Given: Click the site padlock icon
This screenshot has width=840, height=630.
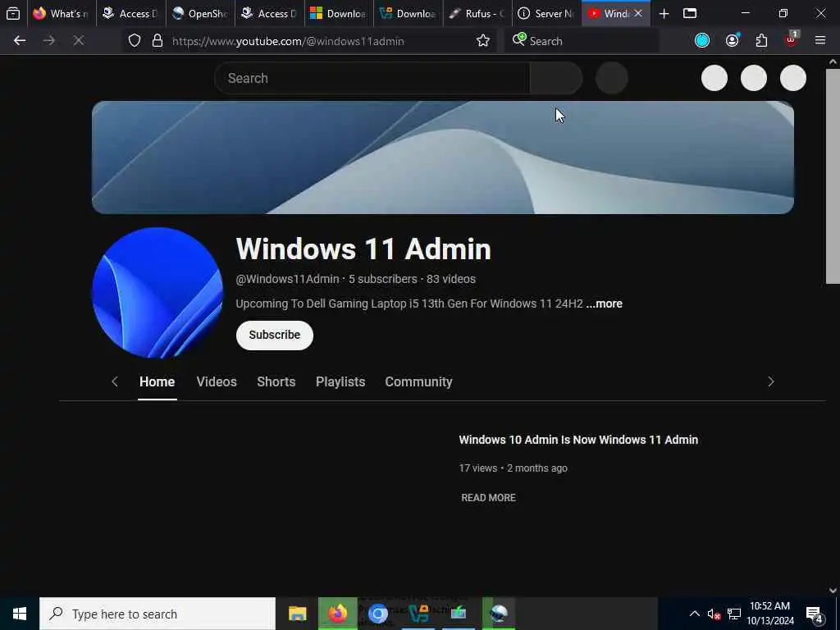Looking at the screenshot, I should click(157, 41).
